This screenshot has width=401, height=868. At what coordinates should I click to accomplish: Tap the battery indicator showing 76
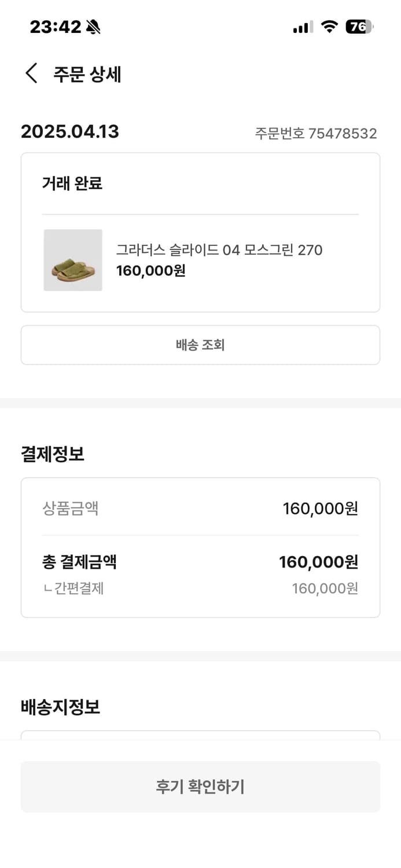click(x=360, y=26)
